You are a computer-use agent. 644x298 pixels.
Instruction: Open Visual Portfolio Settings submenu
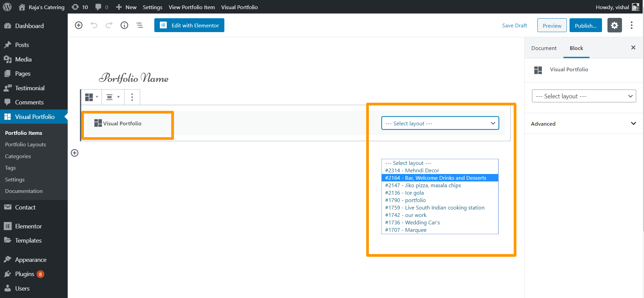pyautogui.click(x=15, y=179)
